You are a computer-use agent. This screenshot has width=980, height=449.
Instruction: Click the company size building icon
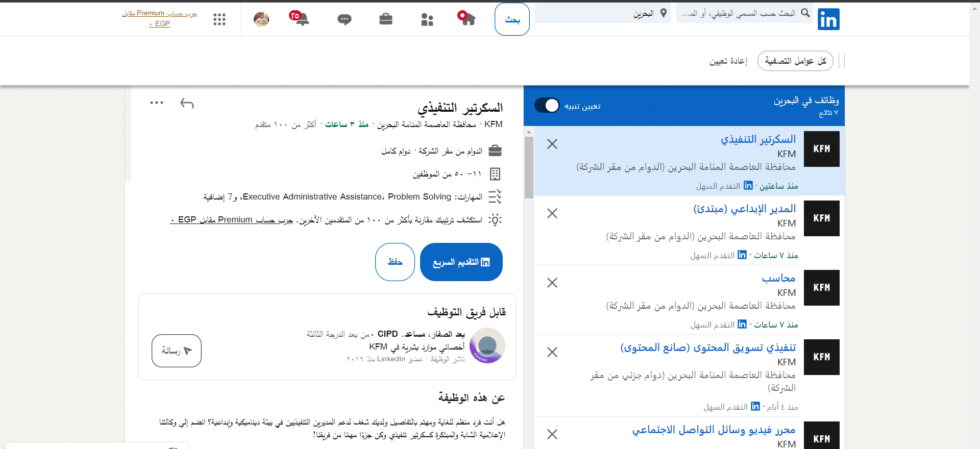coord(495,174)
